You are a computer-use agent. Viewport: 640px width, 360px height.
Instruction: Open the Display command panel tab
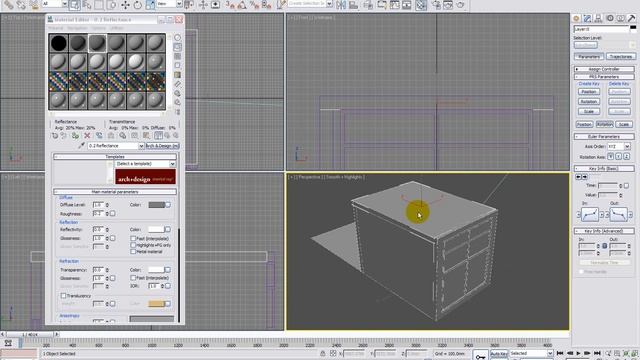tap(620, 18)
